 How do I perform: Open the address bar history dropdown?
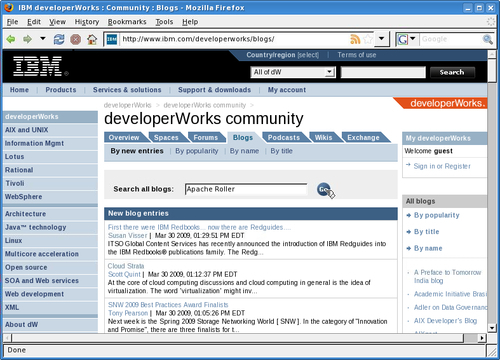point(382,39)
